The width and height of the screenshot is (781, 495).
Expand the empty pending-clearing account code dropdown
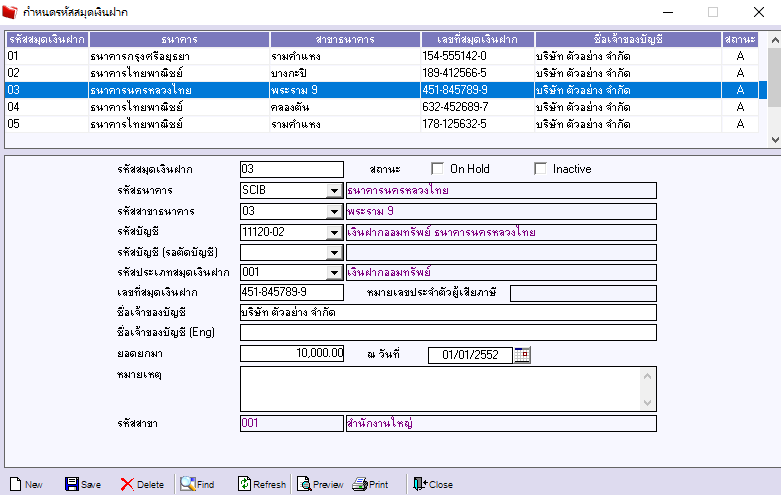tap(334, 253)
